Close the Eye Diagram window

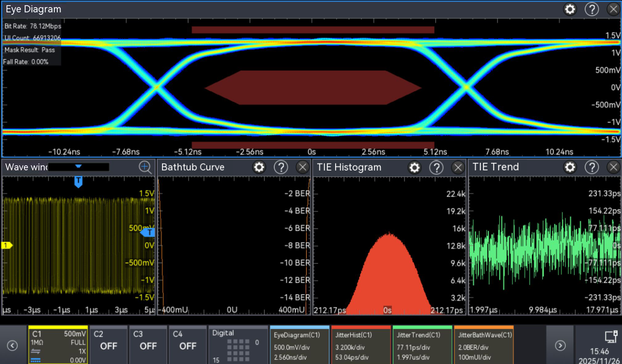point(613,9)
